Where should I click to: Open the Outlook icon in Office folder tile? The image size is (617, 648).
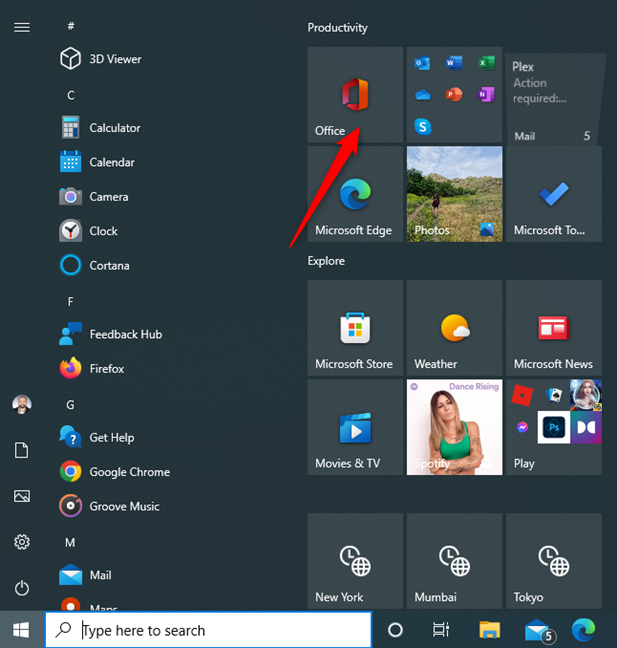click(422, 63)
